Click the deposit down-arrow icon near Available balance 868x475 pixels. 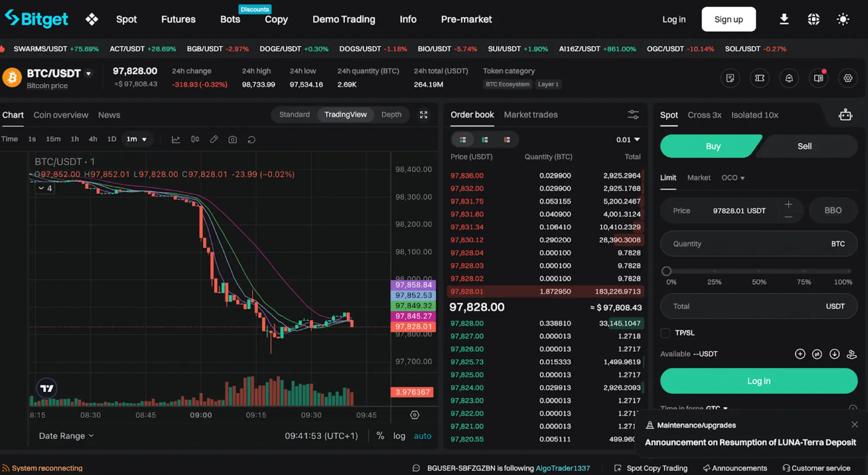pos(835,353)
